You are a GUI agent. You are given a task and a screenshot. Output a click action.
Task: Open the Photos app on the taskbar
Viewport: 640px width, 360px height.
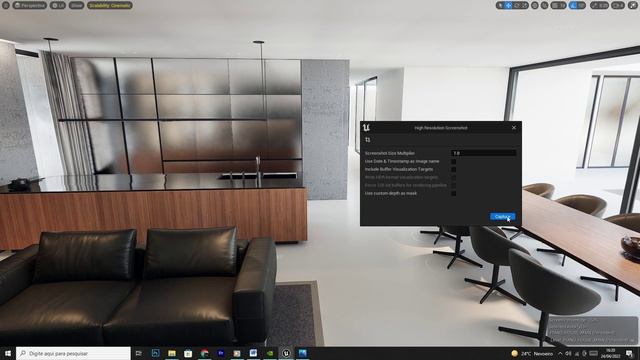(302, 353)
